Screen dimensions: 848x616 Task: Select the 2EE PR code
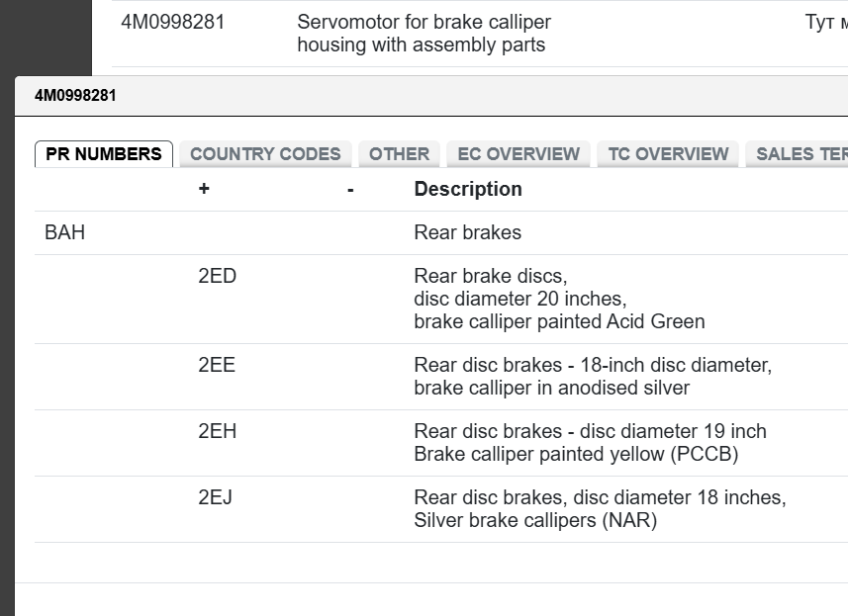(217, 366)
